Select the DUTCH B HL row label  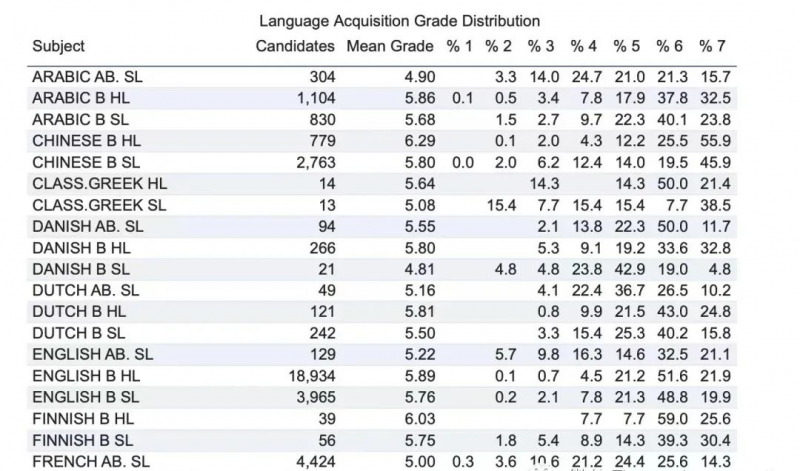click(x=79, y=312)
